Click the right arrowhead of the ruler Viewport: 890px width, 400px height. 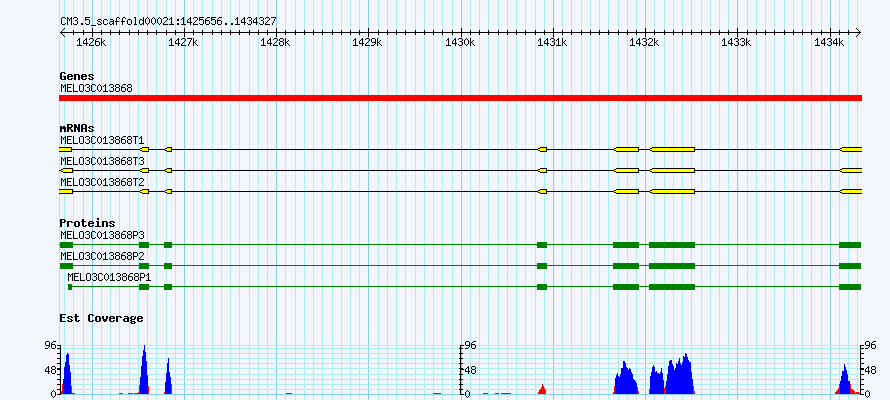(859, 33)
